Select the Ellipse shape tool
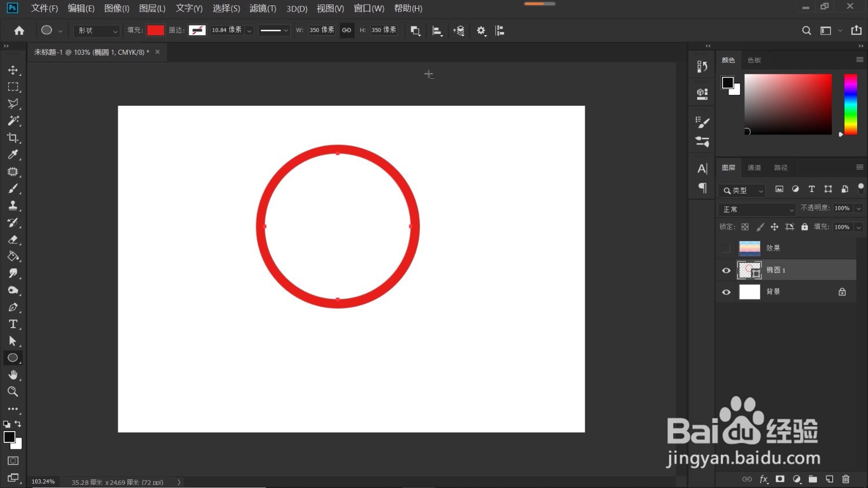 13,358
